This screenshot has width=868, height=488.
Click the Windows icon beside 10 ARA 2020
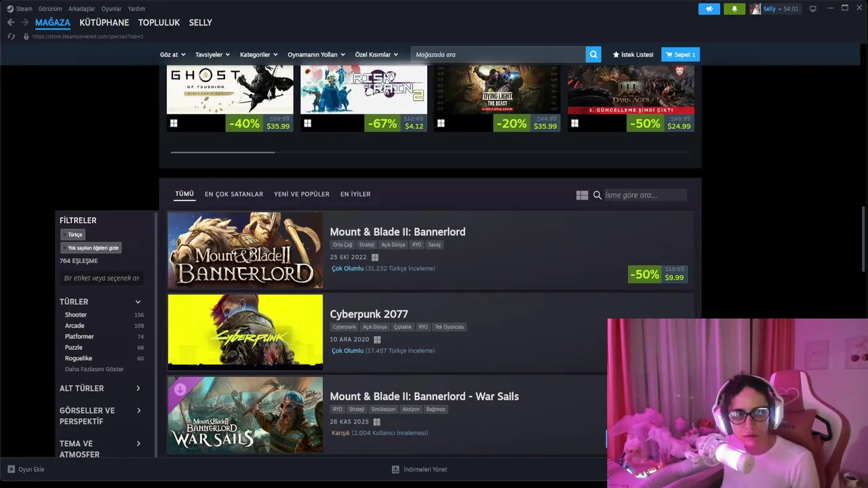(x=377, y=340)
